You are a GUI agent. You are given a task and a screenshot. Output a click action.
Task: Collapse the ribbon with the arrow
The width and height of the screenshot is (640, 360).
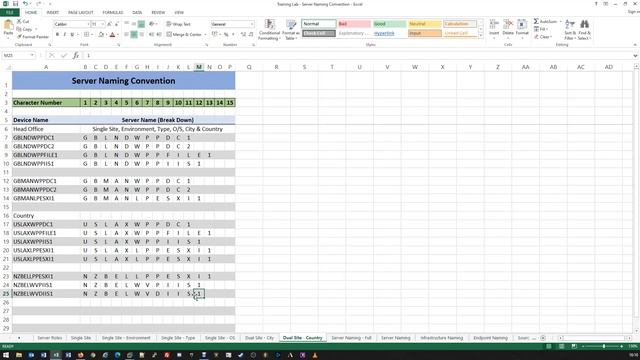pyautogui.click(x=635, y=44)
